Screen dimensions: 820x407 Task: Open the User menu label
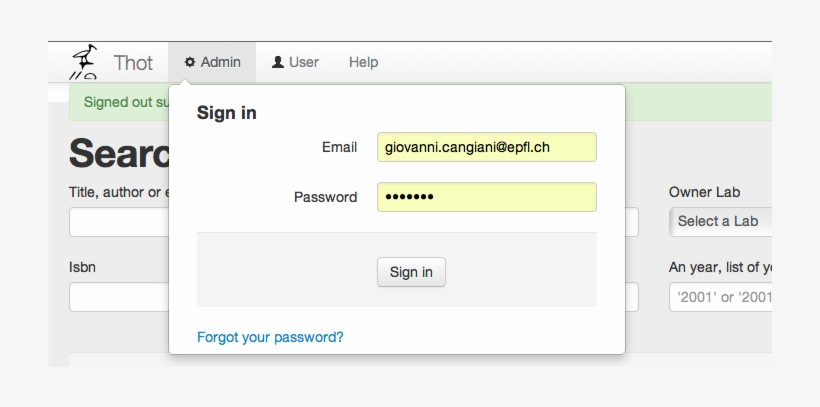[x=304, y=62]
